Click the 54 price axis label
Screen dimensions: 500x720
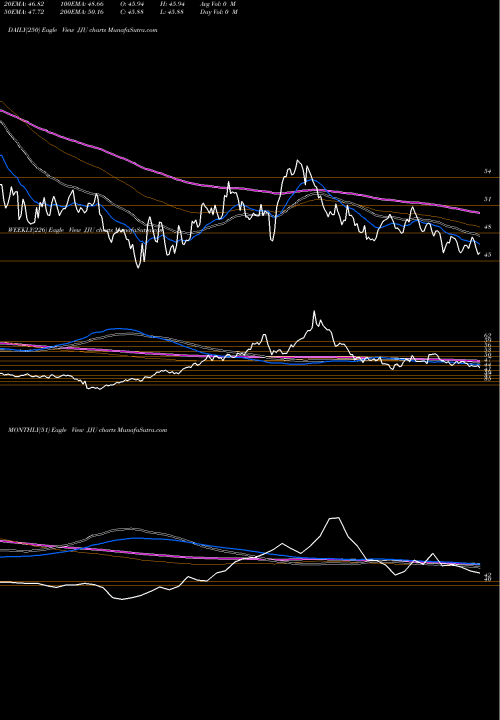click(x=488, y=171)
